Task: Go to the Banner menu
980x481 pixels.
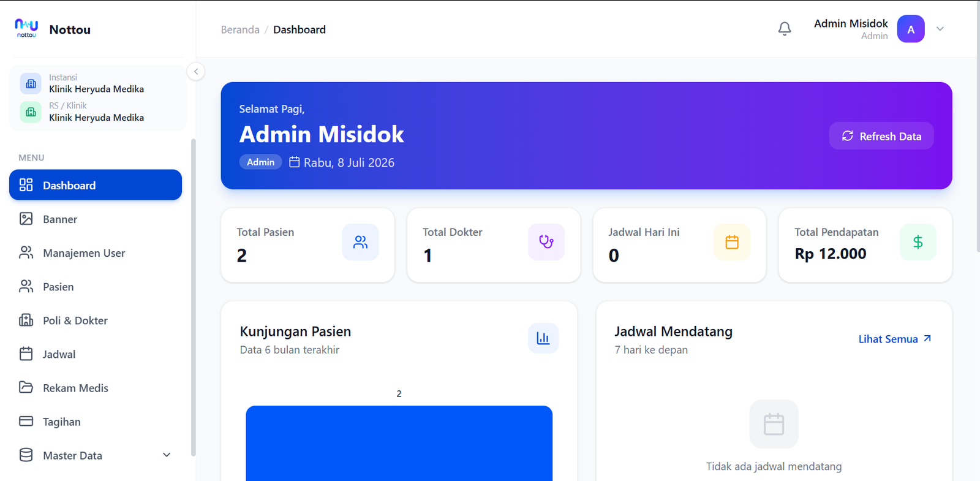Action: coord(96,219)
